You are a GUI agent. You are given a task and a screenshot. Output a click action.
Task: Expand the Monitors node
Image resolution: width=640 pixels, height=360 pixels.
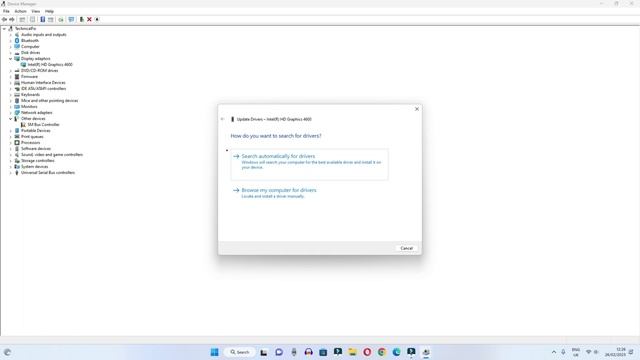pyautogui.click(x=11, y=107)
